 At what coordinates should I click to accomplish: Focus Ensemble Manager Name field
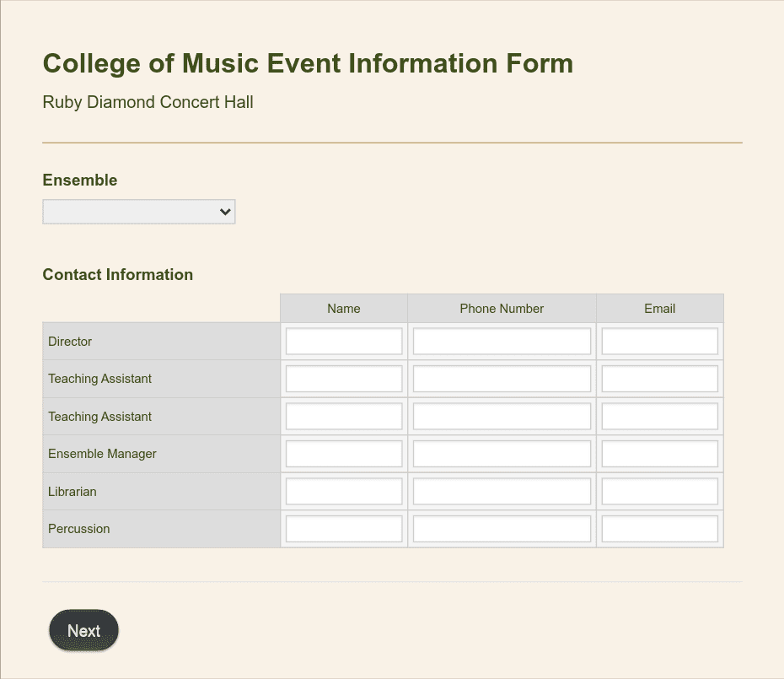[344, 454]
